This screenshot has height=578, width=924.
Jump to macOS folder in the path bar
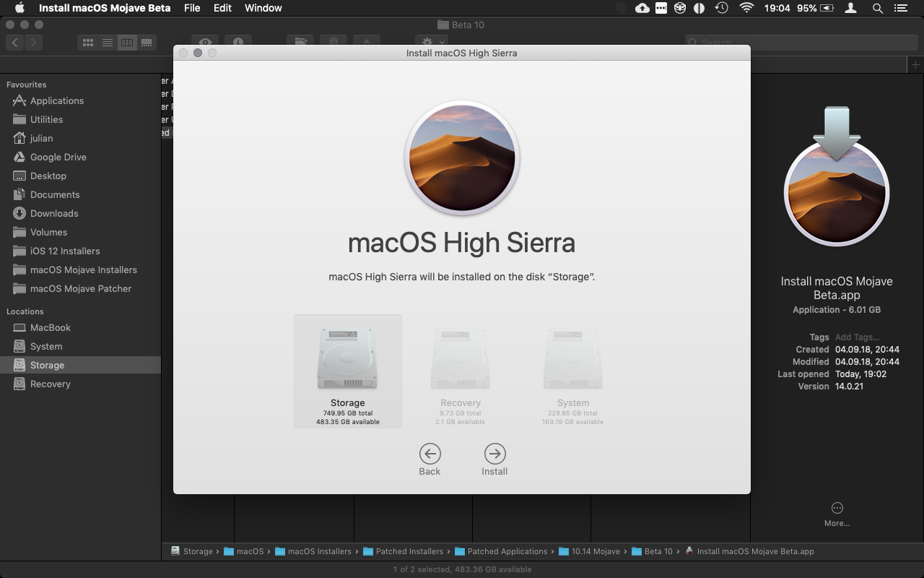243,551
